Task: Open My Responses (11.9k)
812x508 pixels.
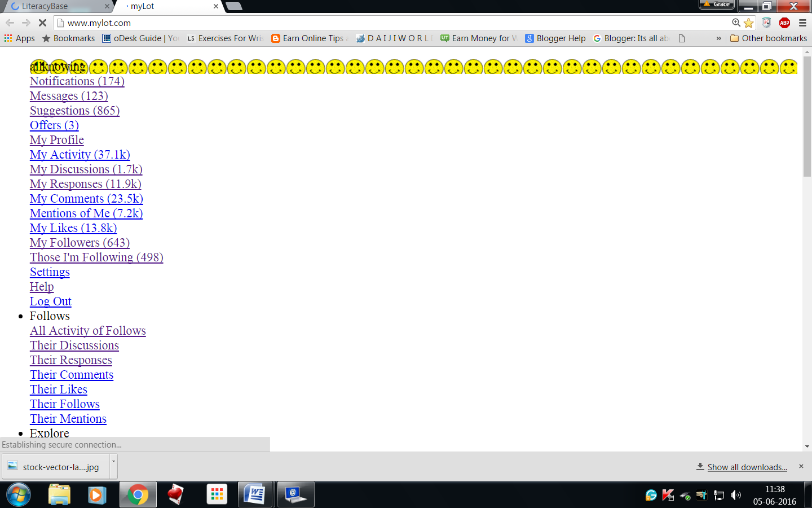Action: point(86,184)
